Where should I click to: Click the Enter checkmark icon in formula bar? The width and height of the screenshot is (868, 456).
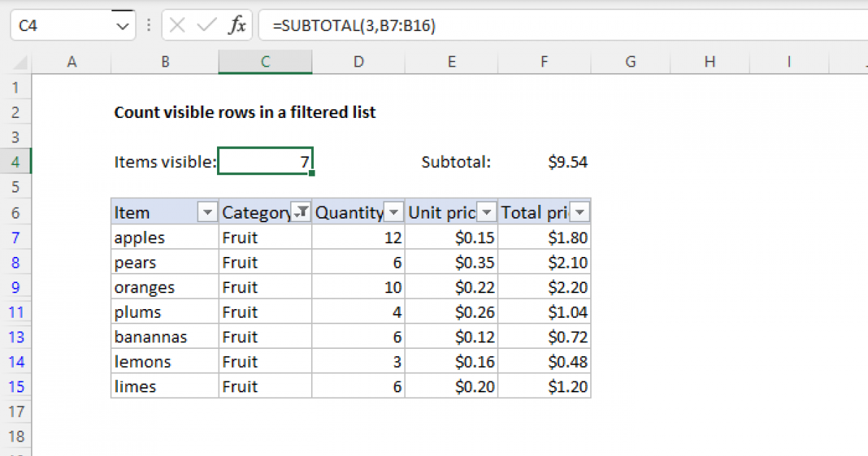pyautogui.click(x=207, y=26)
